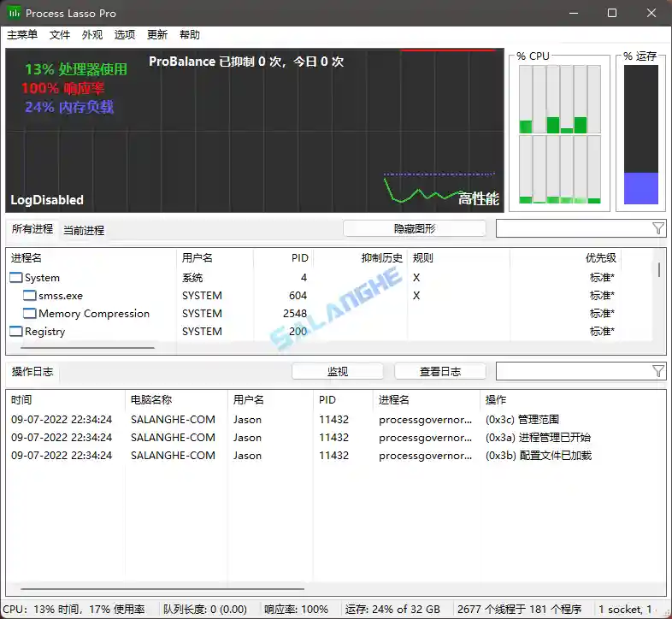
Task: Click the 抑制历史 column header
Action: [360, 257]
